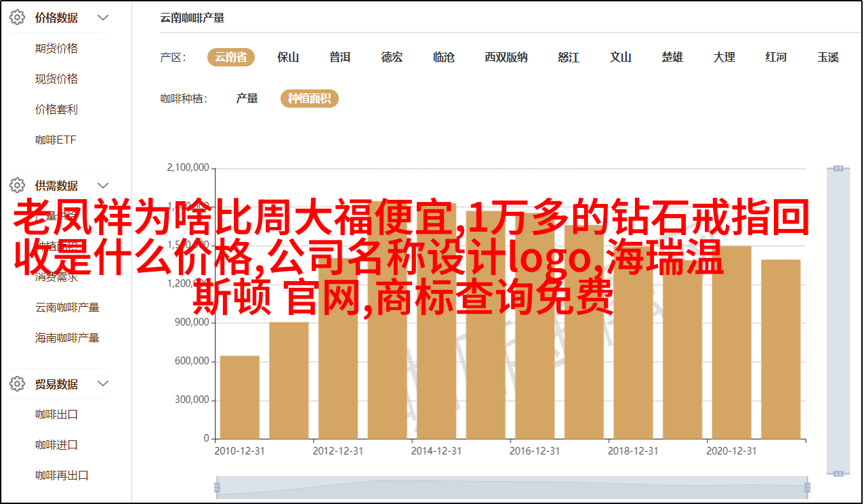
Task: Click the horizontal zoom slider's left handle
Action: 217,487
